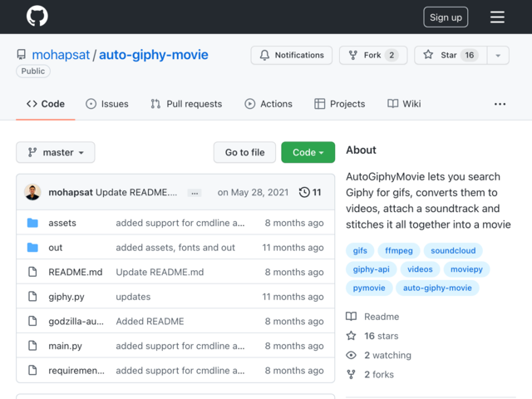The height and width of the screenshot is (399, 532).
Task: Open main.py file
Action: point(65,346)
